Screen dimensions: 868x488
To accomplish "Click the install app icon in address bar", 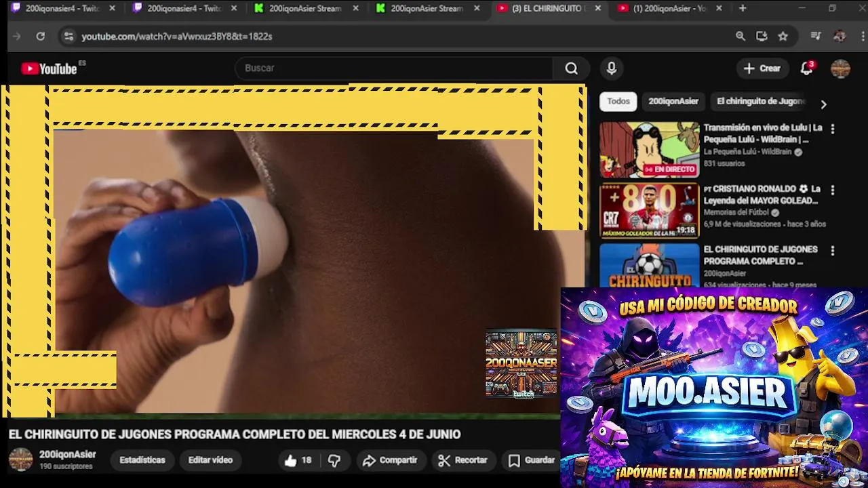I will [762, 37].
